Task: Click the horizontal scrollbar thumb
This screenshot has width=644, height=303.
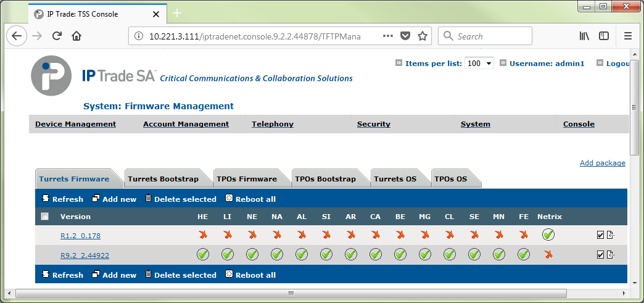Action: (x=291, y=294)
